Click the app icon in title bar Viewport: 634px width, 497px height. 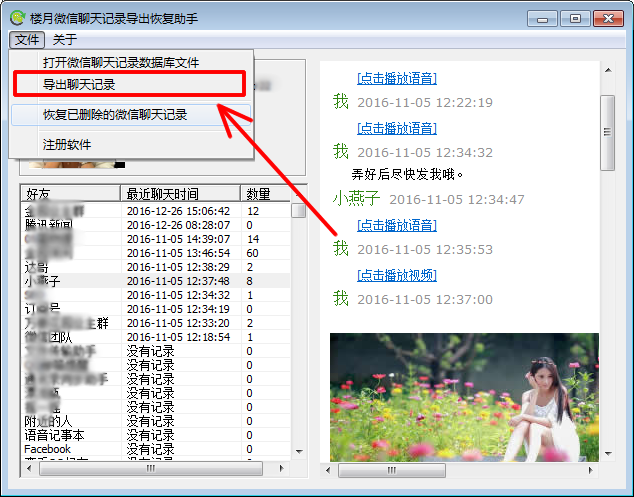coord(17,18)
